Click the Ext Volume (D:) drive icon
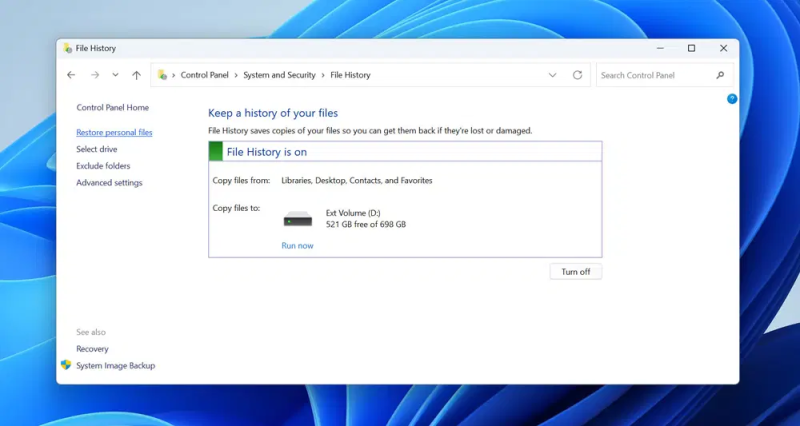800x426 pixels. pos(298,219)
